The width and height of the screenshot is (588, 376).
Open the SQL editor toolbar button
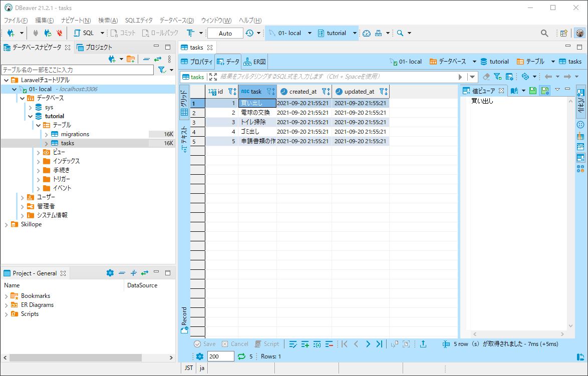[84, 33]
